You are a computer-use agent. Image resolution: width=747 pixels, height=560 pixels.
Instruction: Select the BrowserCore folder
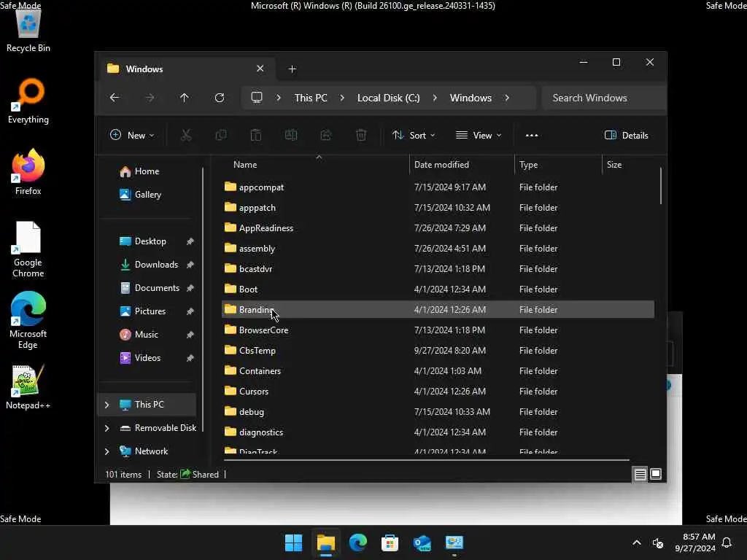pos(438,330)
